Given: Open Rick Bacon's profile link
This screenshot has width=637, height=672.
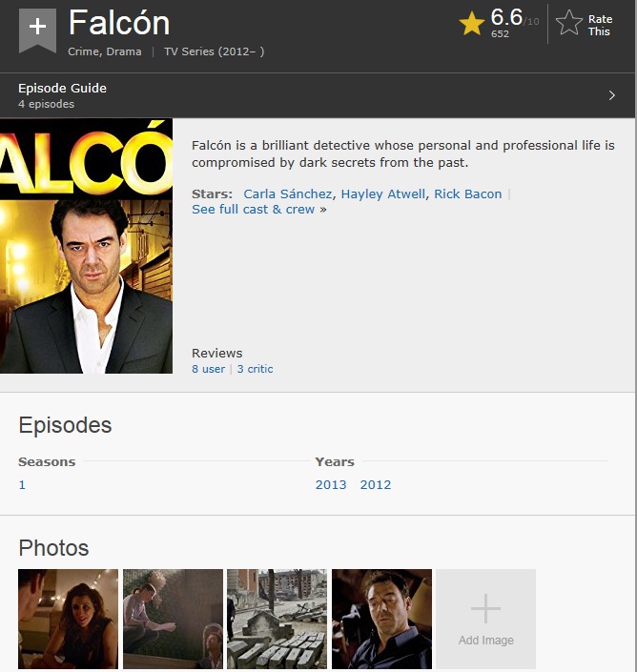Looking at the screenshot, I should tap(467, 194).
